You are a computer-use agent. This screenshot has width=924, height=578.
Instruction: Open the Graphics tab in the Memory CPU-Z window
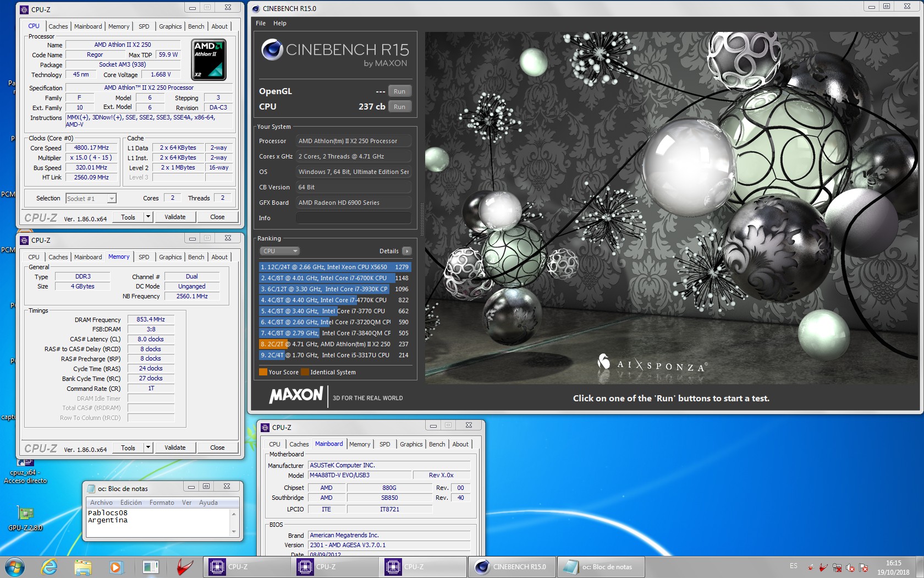(x=170, y=257)
